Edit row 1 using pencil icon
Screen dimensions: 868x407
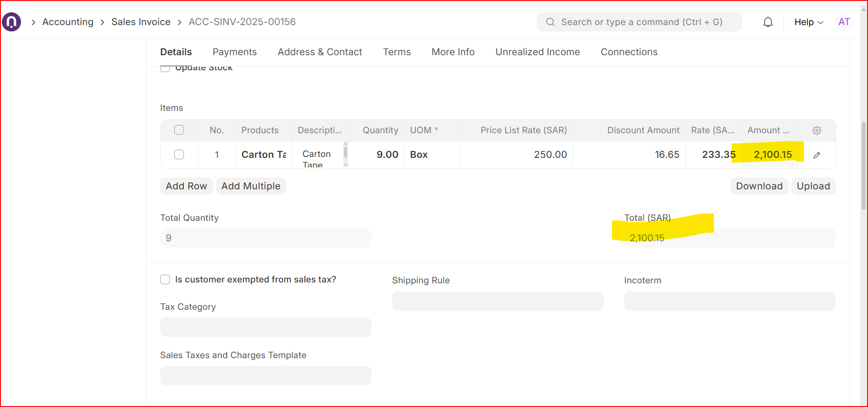click(816, 155)
